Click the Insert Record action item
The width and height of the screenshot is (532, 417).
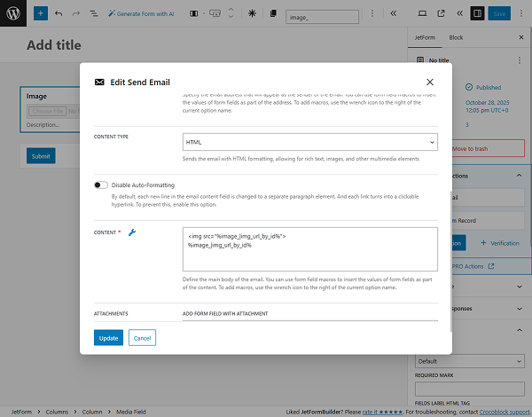point(489,221)
